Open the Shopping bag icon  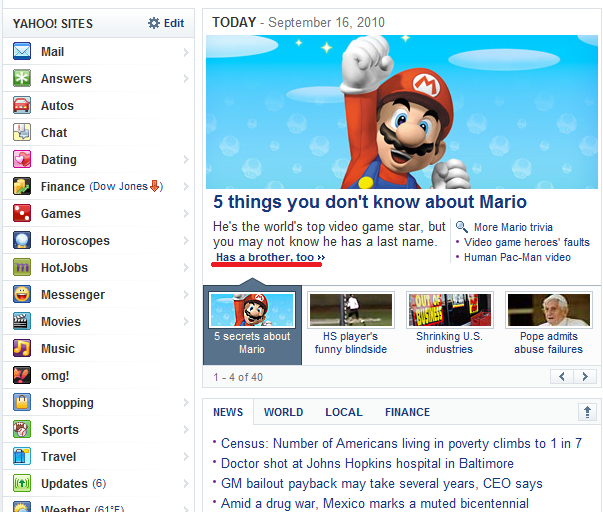point(21,403)
